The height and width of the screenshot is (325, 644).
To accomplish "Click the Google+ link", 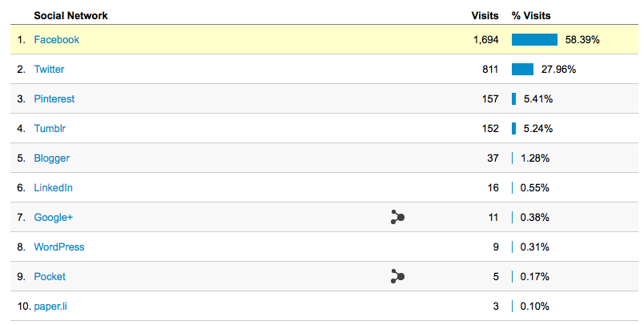I will coord(54,217).
